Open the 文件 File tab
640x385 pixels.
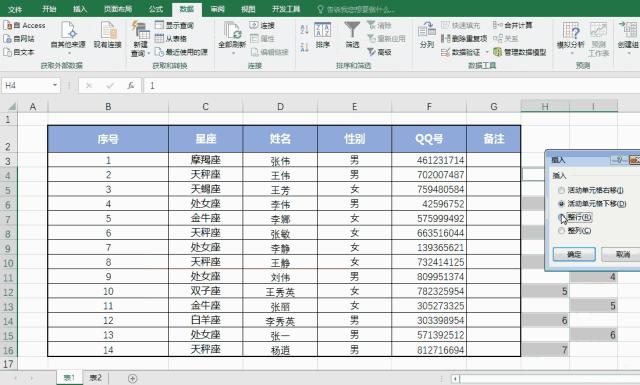15,9
